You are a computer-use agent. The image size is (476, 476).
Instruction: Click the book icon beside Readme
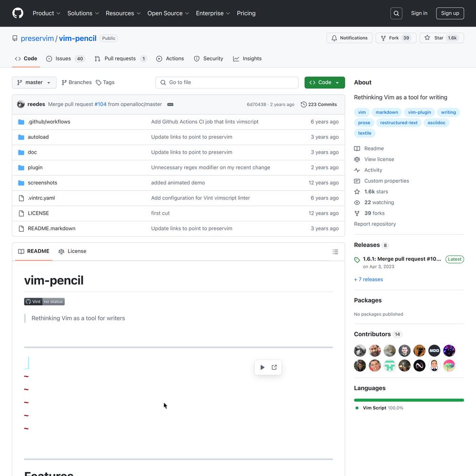(357, 149)
